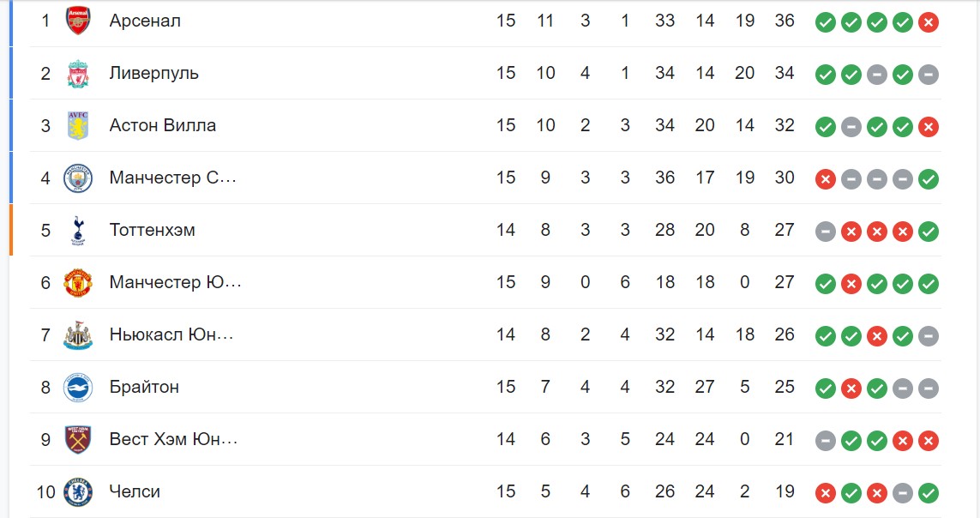Click the Manchester United club crest
The height and width of the screenshot is (518, 980).
click(78, 283)
